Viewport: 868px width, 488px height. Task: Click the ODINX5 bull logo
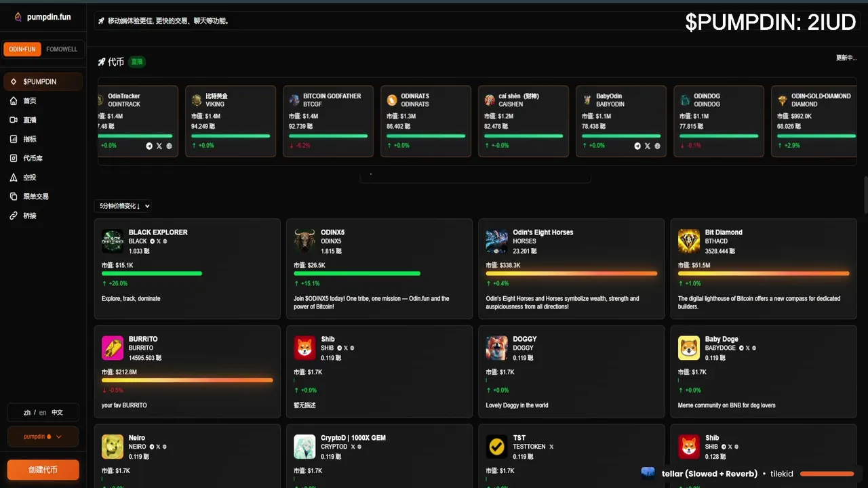[x=304, y=241]
